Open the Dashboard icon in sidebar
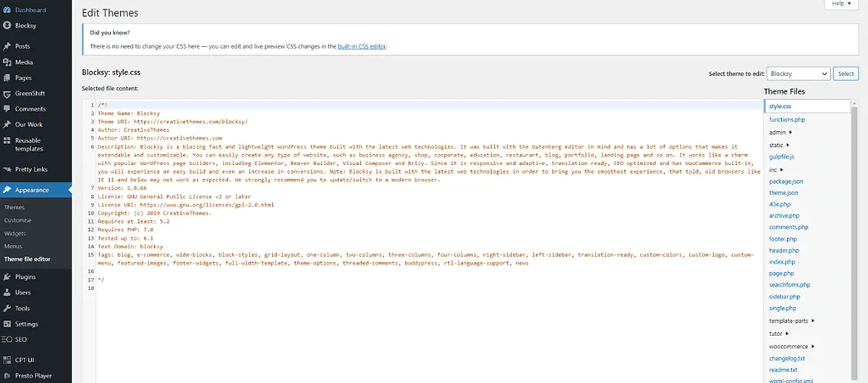This screenshot has width=868, height=383. [x=7, y=10]
